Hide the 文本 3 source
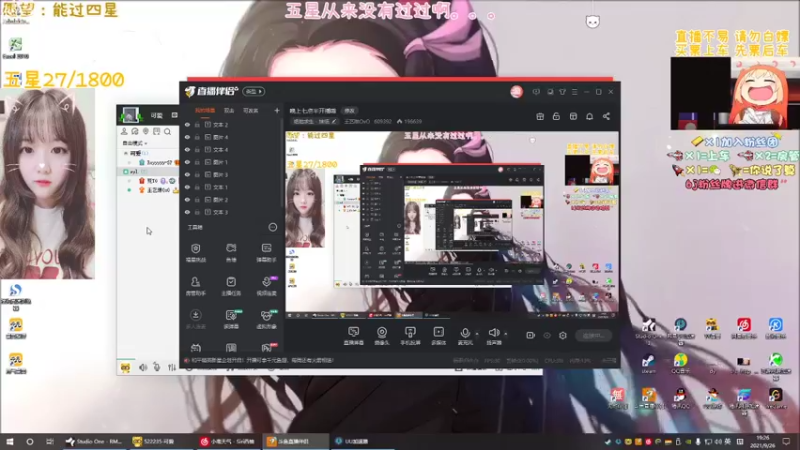 (x=187, y=212)
